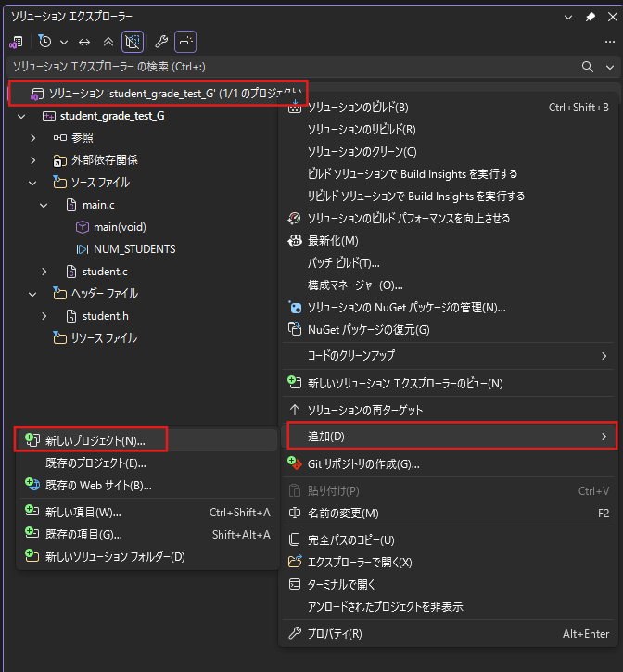Screen dimensions: 623x672
Task: Select the ヘッダー ファイル folder
Action: (x=105, y=294)
